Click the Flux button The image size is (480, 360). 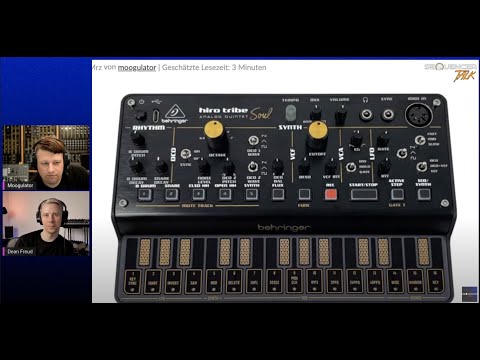point(278,194)
